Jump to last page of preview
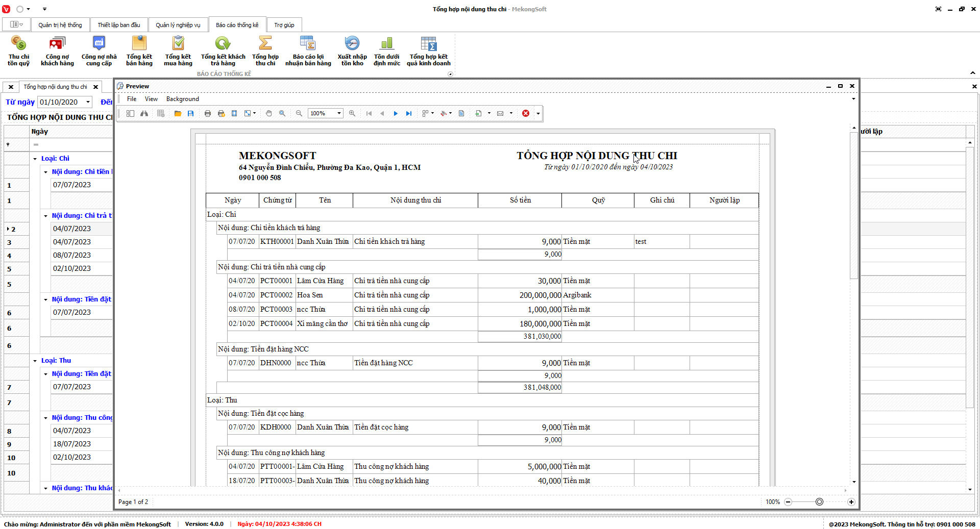 409,113
